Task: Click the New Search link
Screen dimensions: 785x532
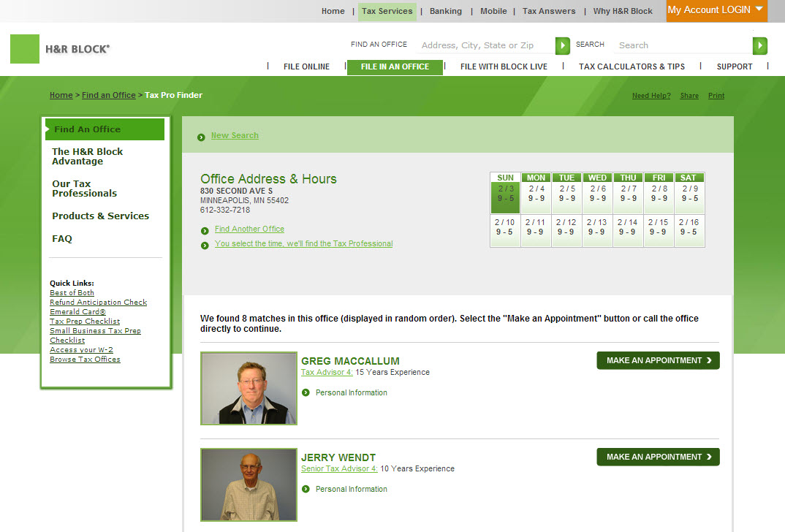Action: (235, 136)
